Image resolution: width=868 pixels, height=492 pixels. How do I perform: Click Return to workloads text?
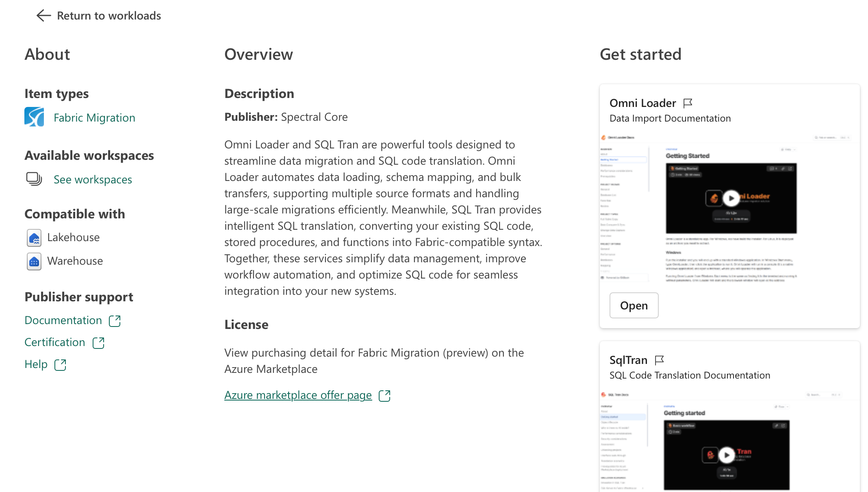coord(109,15)
